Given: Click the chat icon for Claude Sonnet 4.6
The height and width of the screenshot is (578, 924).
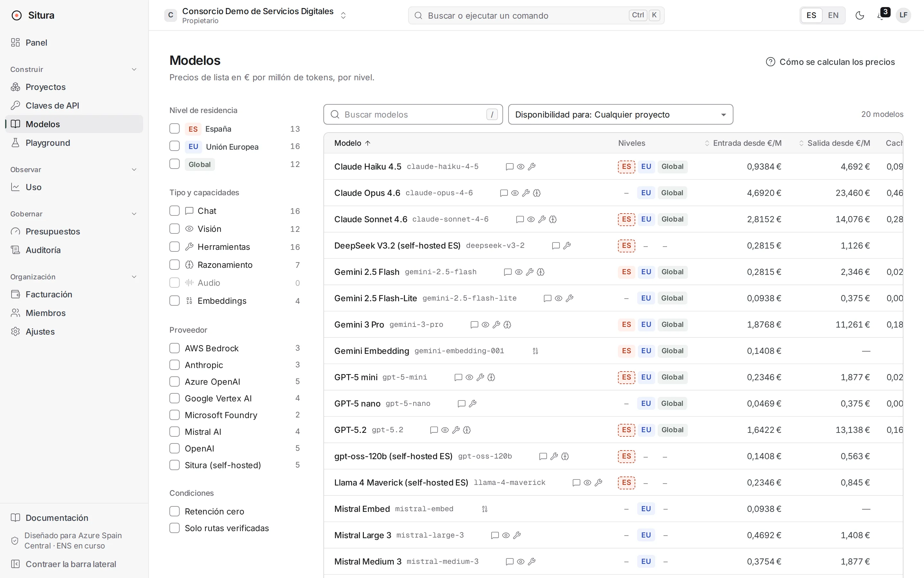Looking at the screenshot, I should [520, 219].
